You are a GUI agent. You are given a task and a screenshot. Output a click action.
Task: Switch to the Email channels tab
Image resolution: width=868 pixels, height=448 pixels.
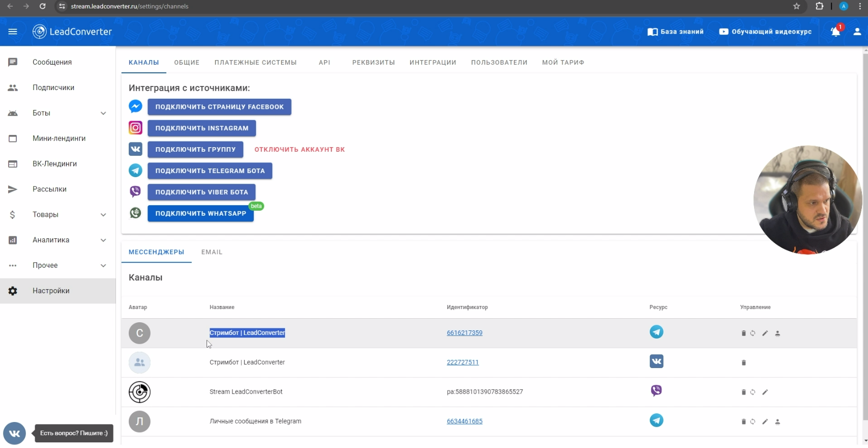[212, 253]
